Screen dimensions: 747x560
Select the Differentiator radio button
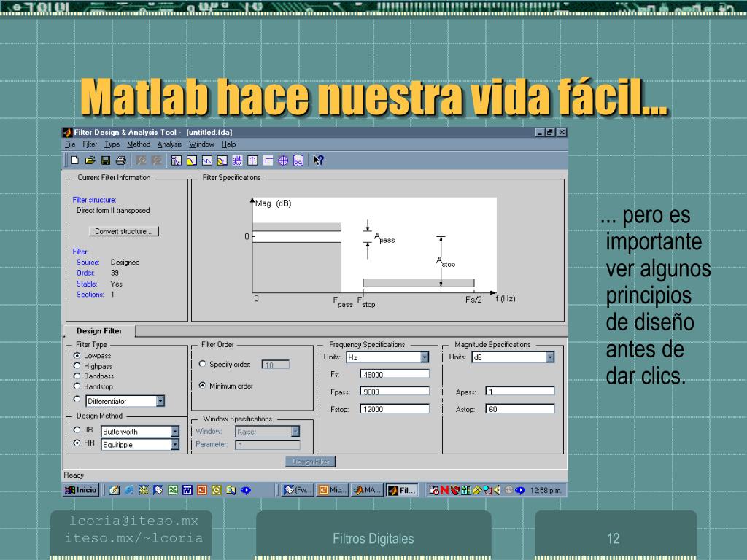click(x=77, y=399)
